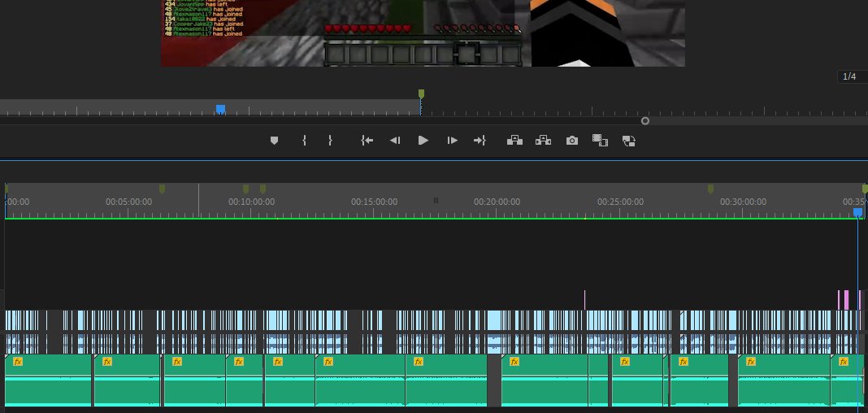The image size is (868, 413).
Task: Jump to the In point
Action: [367, 141]
